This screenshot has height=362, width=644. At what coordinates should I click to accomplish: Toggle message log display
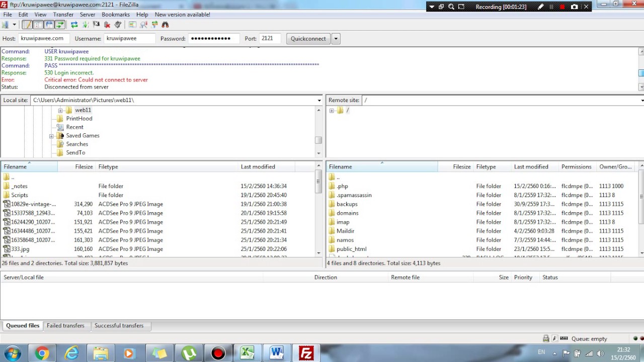pyautogui.click(x=28, y=25)
